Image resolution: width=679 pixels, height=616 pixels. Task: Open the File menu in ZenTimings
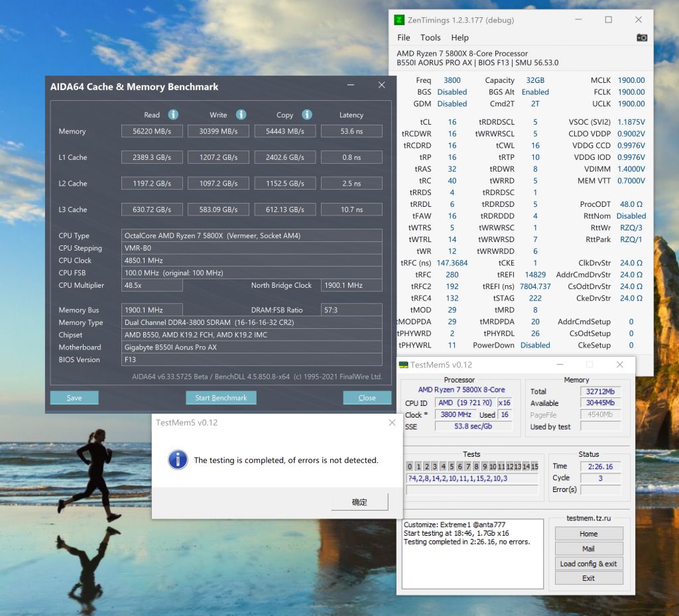[403, 38]
